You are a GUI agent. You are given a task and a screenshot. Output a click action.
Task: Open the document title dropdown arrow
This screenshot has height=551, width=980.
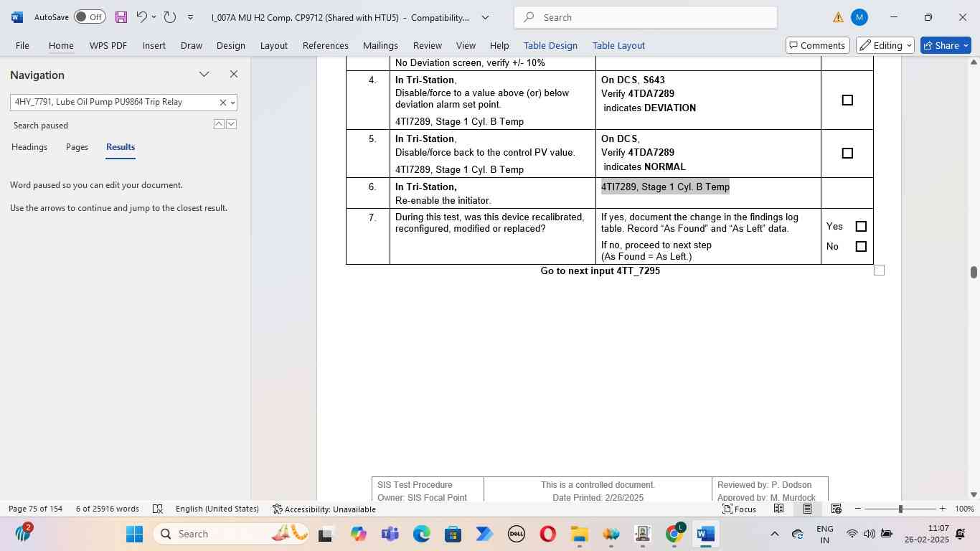[x=485, y=17]
